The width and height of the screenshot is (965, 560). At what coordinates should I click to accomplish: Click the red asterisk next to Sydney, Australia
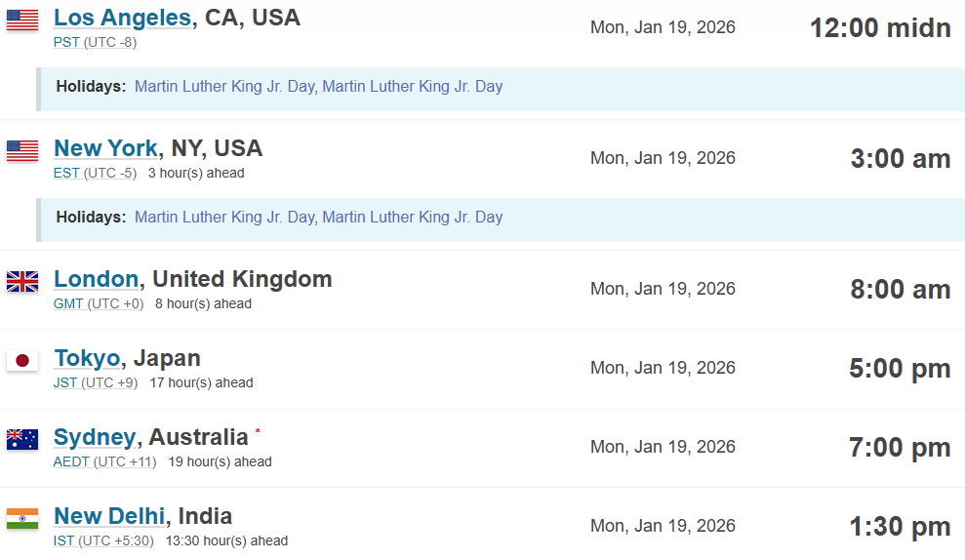pyautogui.click(x=258, y=430)
